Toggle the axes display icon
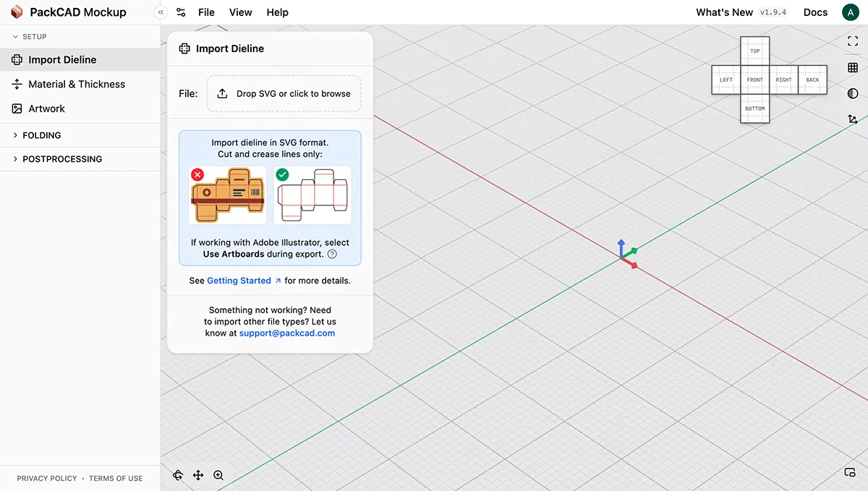This screenshot has width=868, height=491. 853,120
